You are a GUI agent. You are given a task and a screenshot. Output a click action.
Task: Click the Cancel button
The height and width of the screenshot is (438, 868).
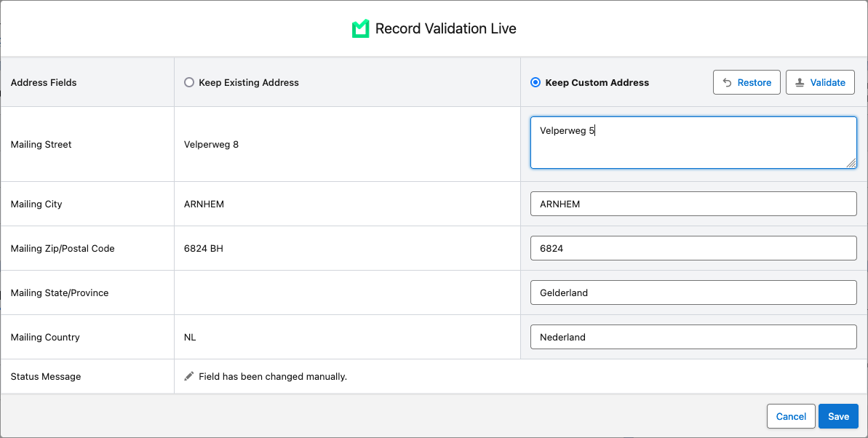click(791, 416)
